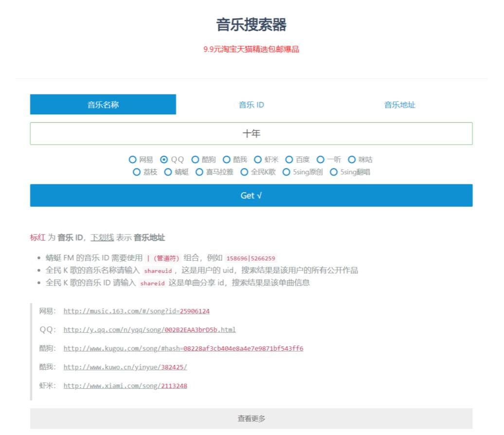Open the kuwo.cn yinyue example link
This screenshot has height=435, width=504.
coord(125,367)
